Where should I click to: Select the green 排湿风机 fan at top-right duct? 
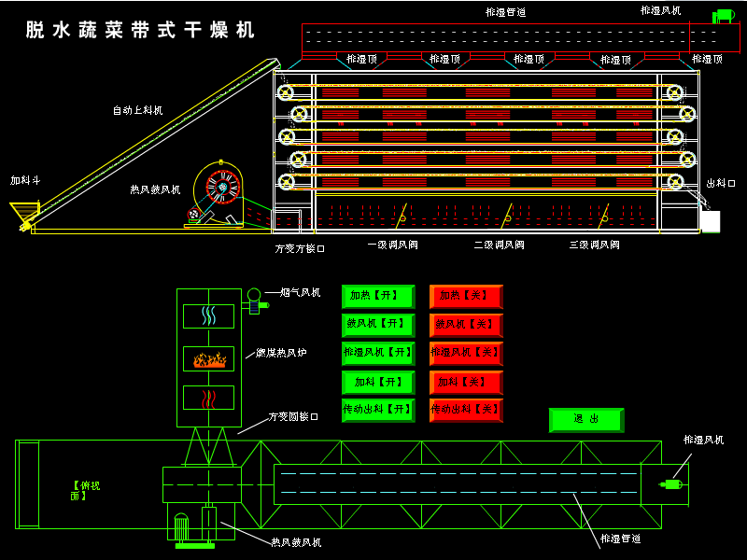click(x=723, y=16)
